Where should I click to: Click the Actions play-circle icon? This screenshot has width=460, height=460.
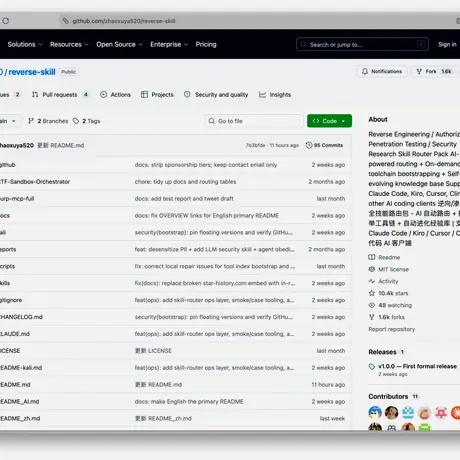(x=104, y=95)
